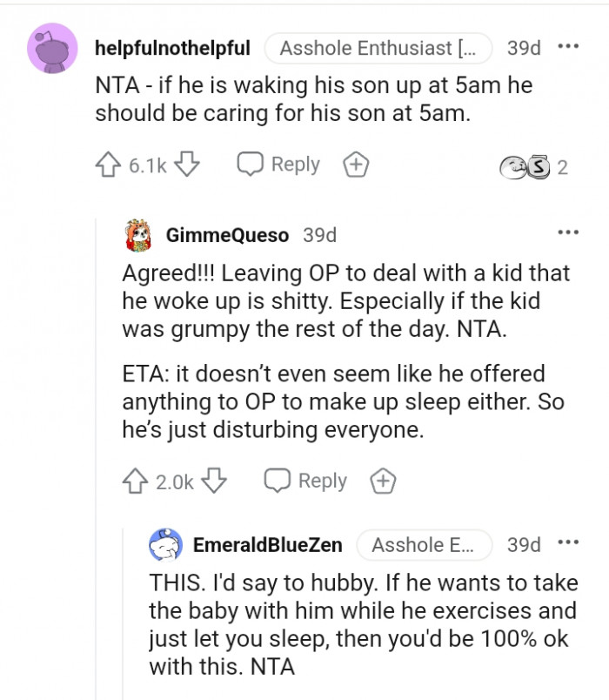
Task: Click EmeraldBlueZen's flair badge
Action: point(425,545)
